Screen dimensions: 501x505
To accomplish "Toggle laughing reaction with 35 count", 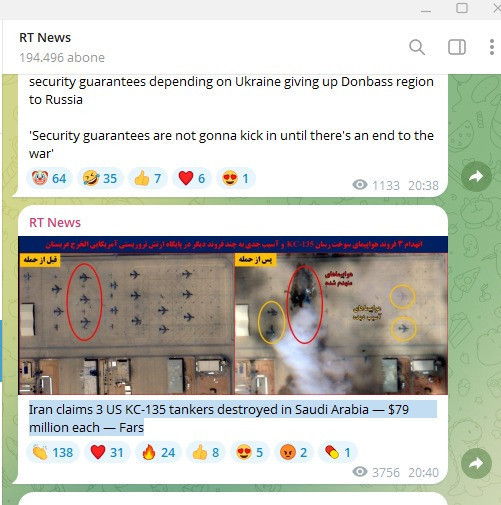I will point(100,178).
